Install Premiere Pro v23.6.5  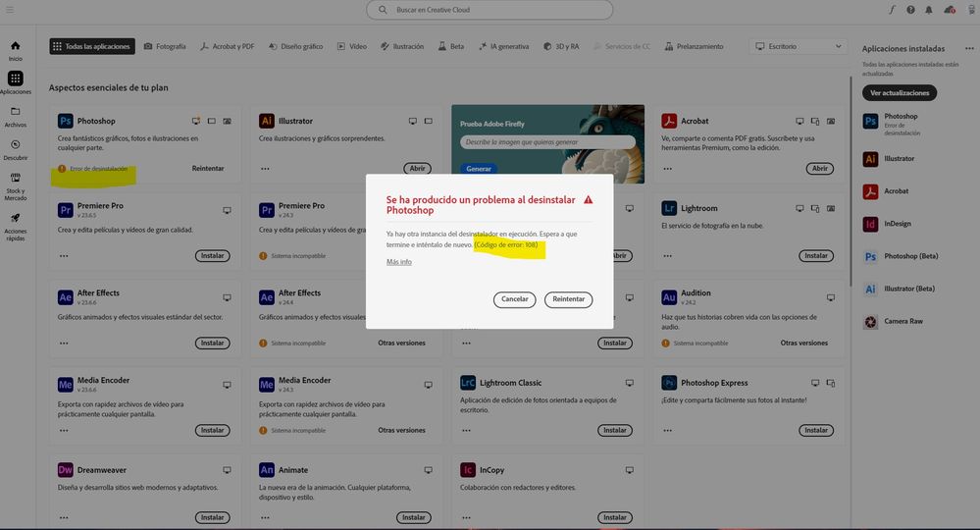click(x=213, y=255)
